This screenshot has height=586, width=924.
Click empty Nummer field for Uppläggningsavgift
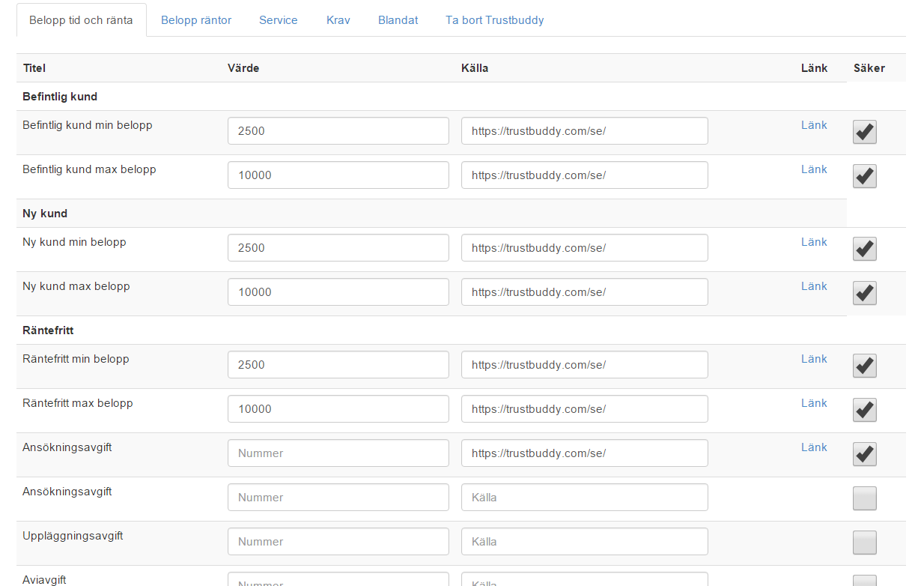[338, 542]
